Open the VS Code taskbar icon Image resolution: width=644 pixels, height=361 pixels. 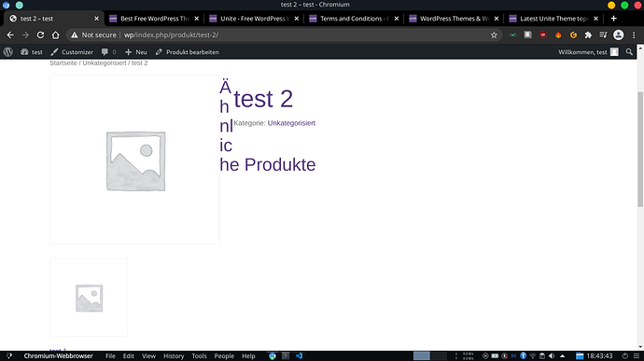299,356
